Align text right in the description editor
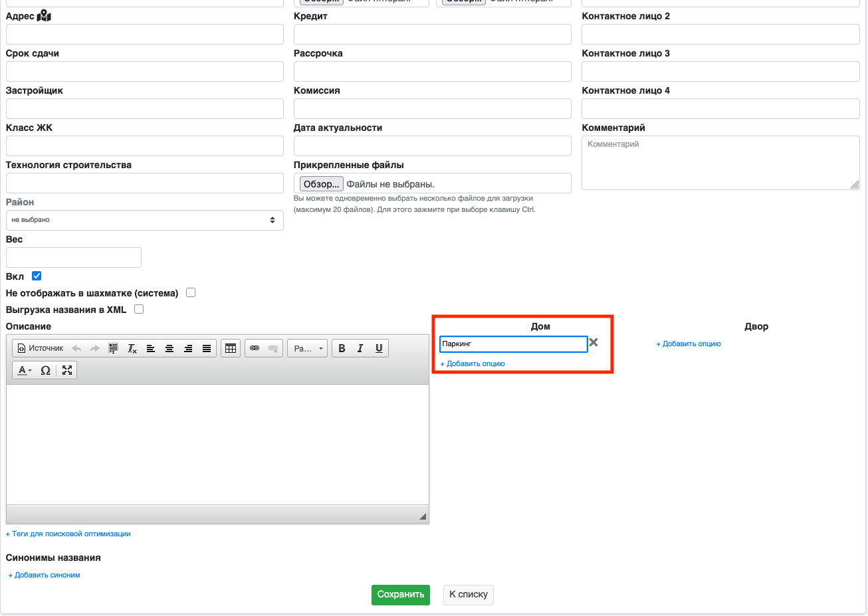 (188, 348)
